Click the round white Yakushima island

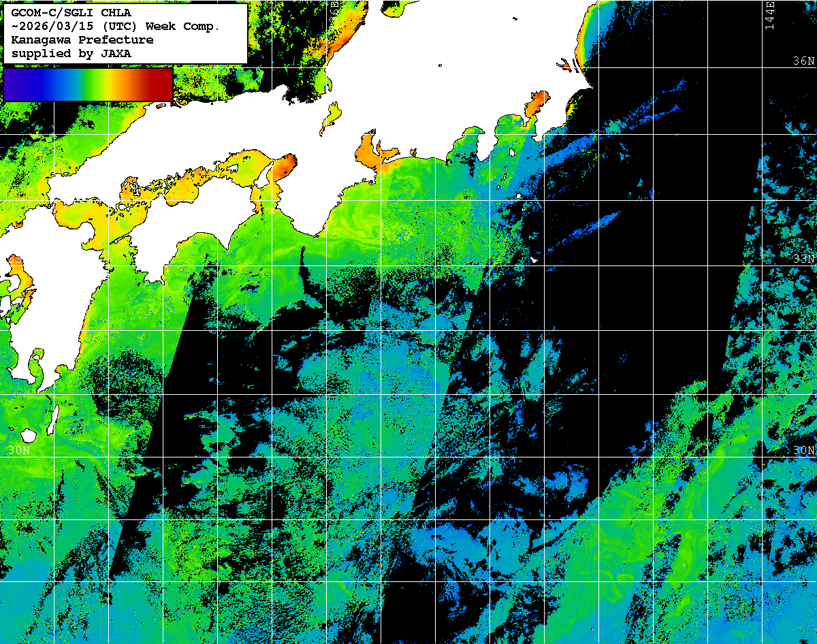[29, 435]
